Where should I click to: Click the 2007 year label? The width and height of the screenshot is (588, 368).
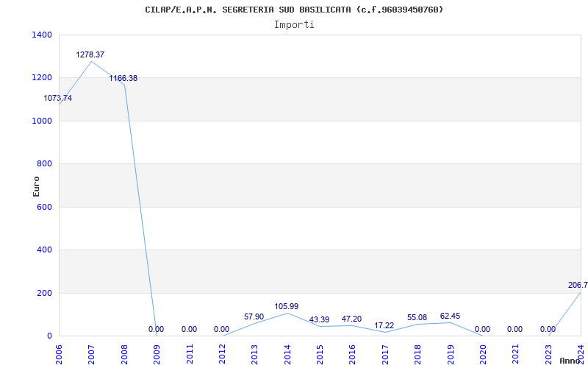pos(91,354)
